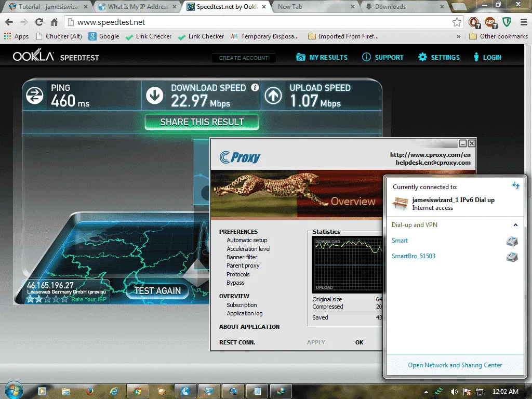Click SHARE THIS RESULT button
The height and width of the screenshot is (399, 532).
click(202, 122)
